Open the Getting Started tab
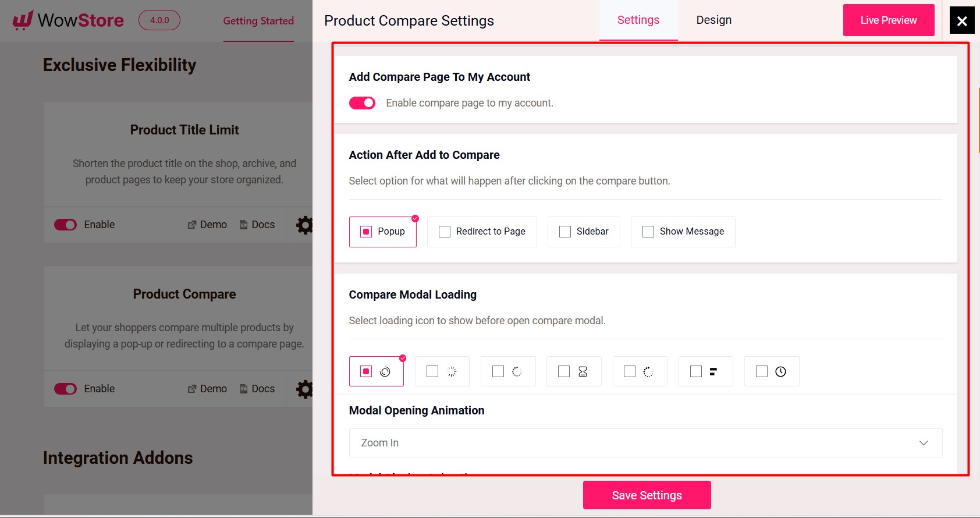The image size is (980, 518). [258, 21]
